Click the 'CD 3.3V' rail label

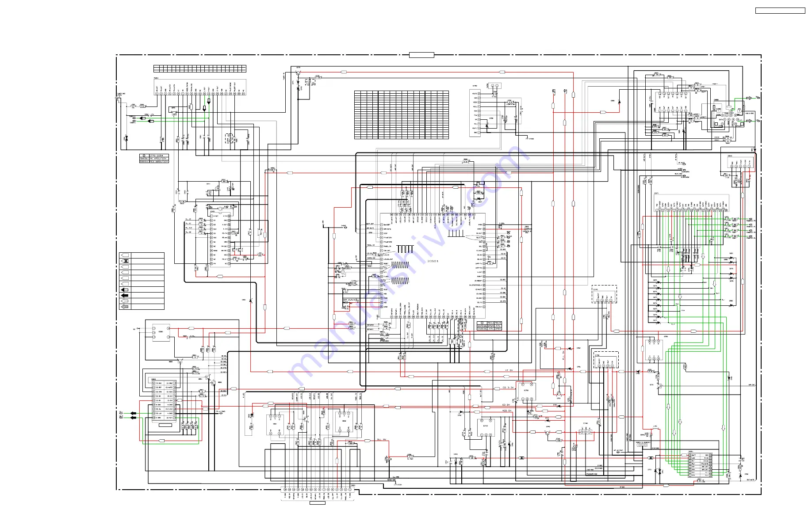508,388
